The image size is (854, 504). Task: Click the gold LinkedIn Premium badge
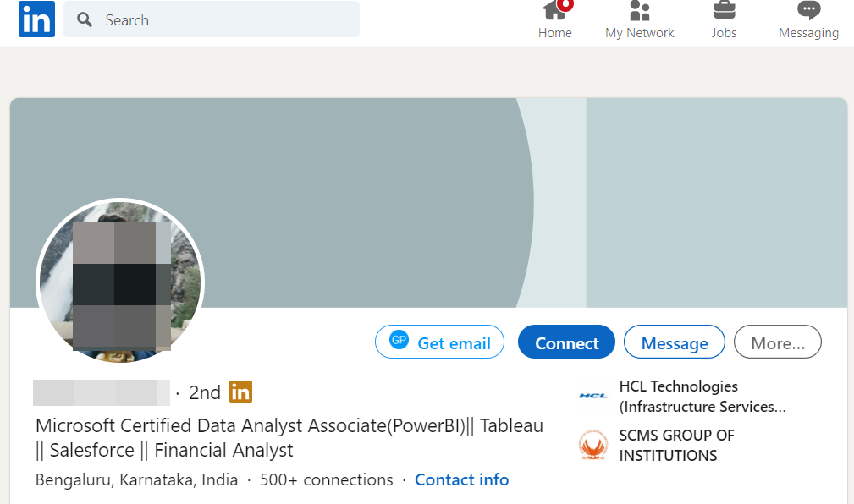(x=240, y=392)
